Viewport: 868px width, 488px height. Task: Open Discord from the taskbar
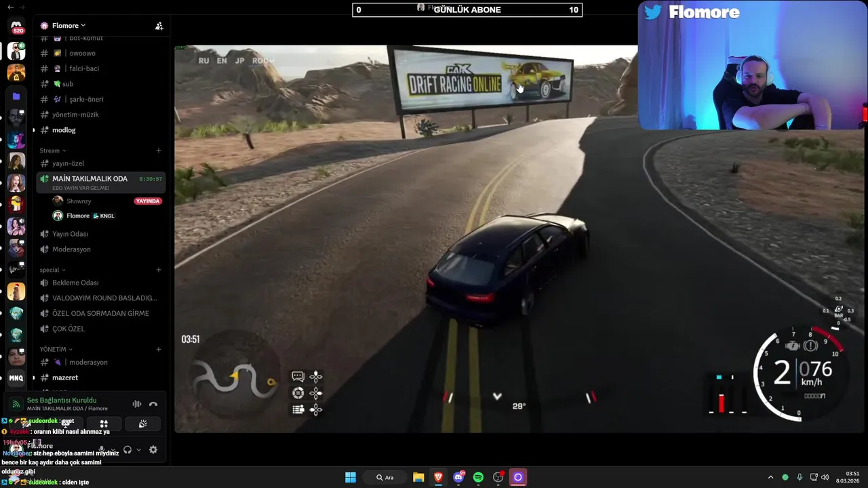coord(458,477)
